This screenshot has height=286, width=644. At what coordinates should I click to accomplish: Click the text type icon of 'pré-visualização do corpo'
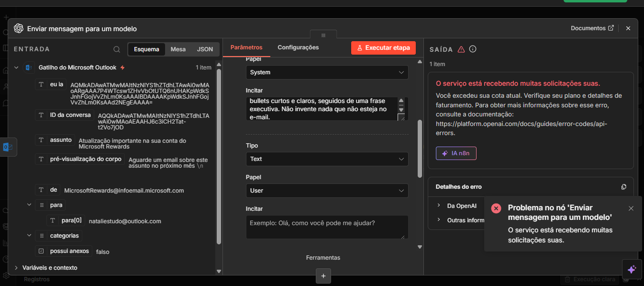pyautogui.click(x=42, y=159)
